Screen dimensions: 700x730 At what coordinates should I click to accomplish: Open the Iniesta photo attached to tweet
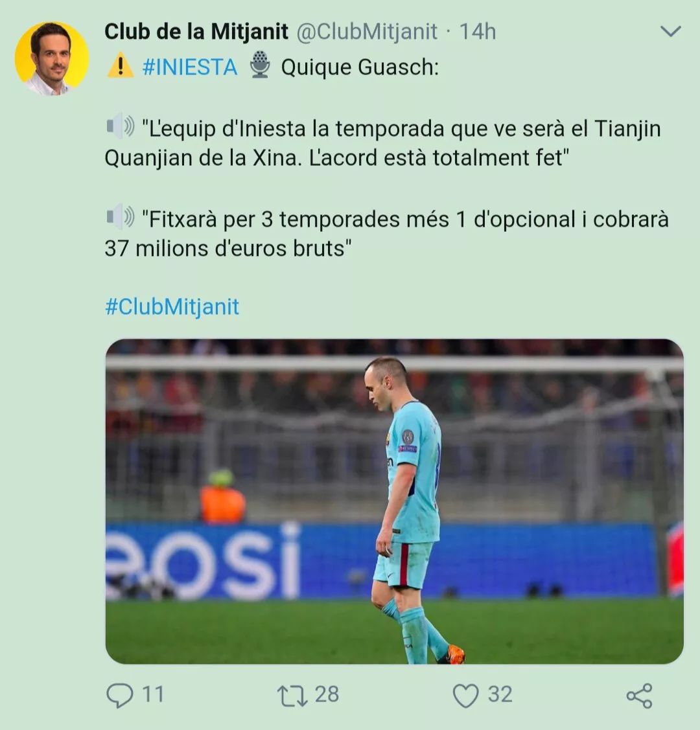click(x=395, y=501)
